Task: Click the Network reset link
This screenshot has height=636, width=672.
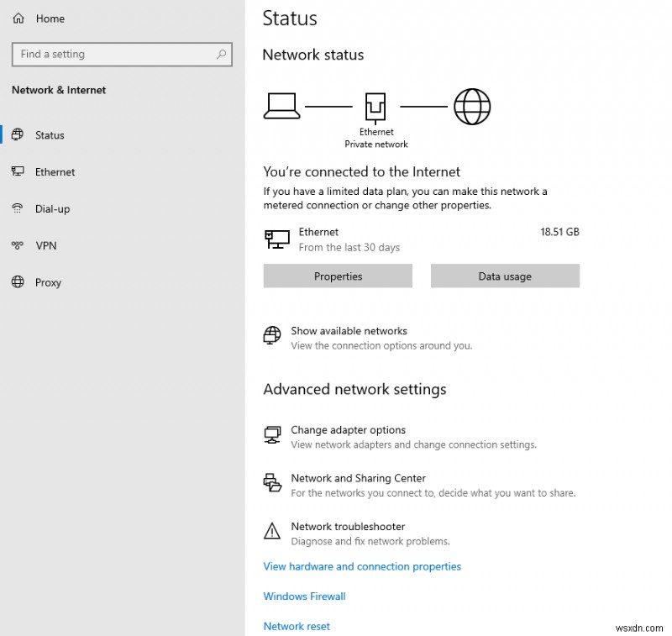Action: [x=297, y=627]
